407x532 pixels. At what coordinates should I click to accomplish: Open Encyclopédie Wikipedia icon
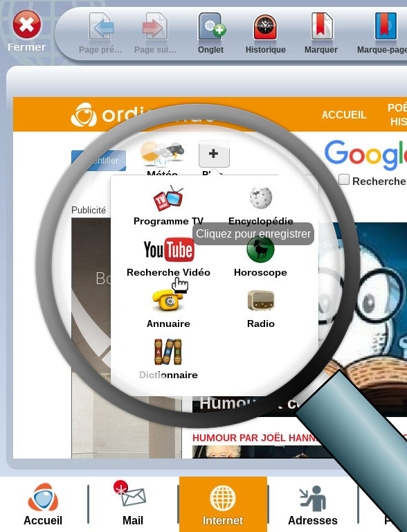(261, 198)
